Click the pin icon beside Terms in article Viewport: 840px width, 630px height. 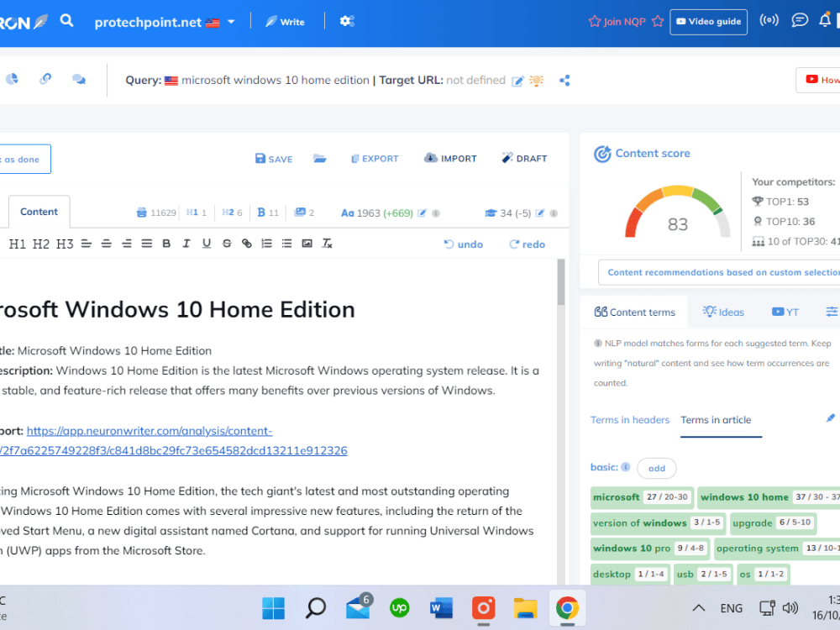[831, 417]
